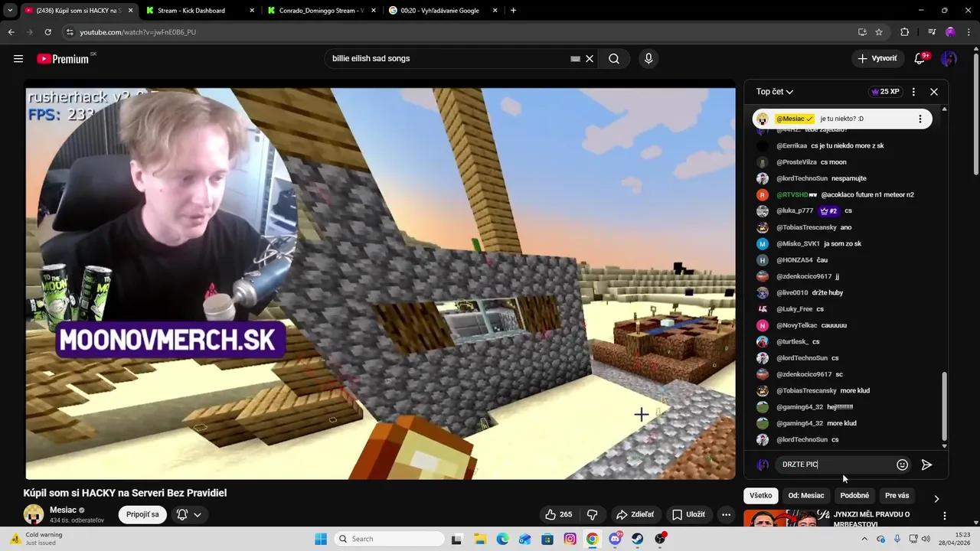Select the Podobné filter chip
980x551 pixels.
point(854,496)
